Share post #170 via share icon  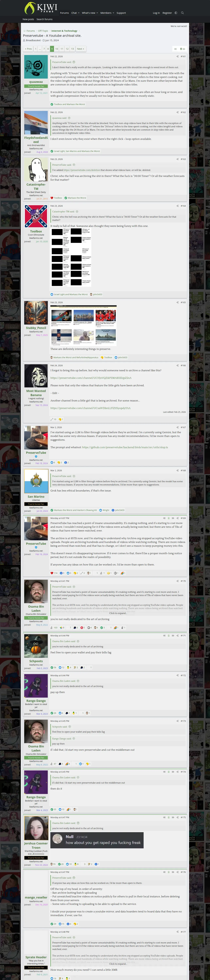point(178,581)
